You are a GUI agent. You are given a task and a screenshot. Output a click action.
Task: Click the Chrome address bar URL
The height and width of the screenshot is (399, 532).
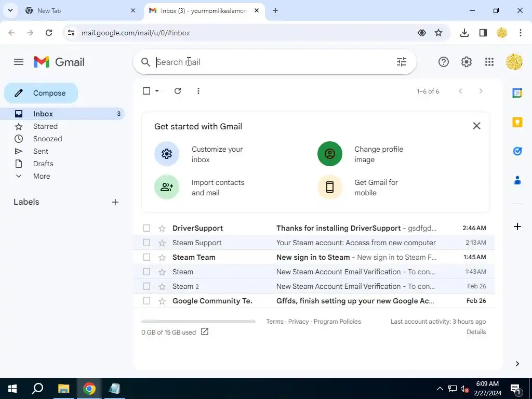[x=136, y=33]
